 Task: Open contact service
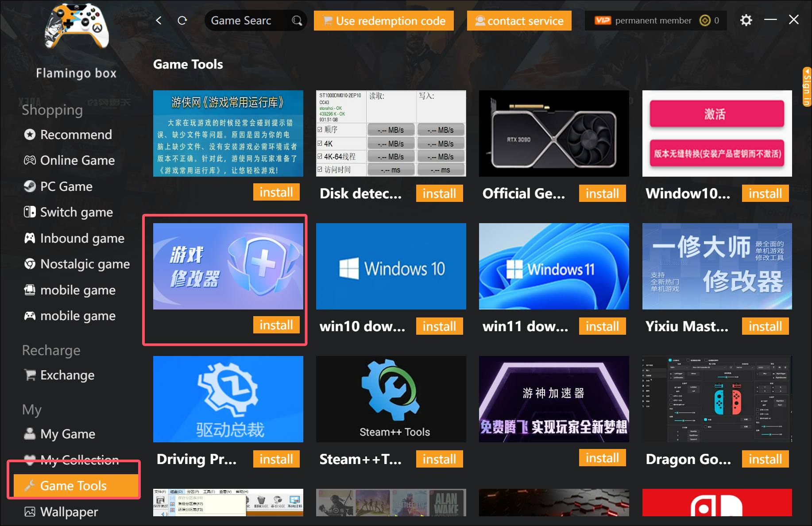519,21
